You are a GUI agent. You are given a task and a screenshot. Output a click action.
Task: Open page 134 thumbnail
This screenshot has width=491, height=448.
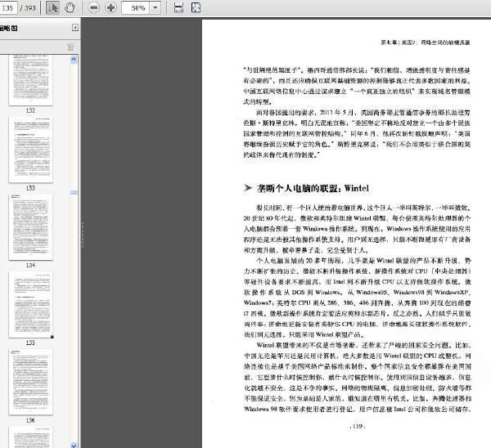click(30, 227)
